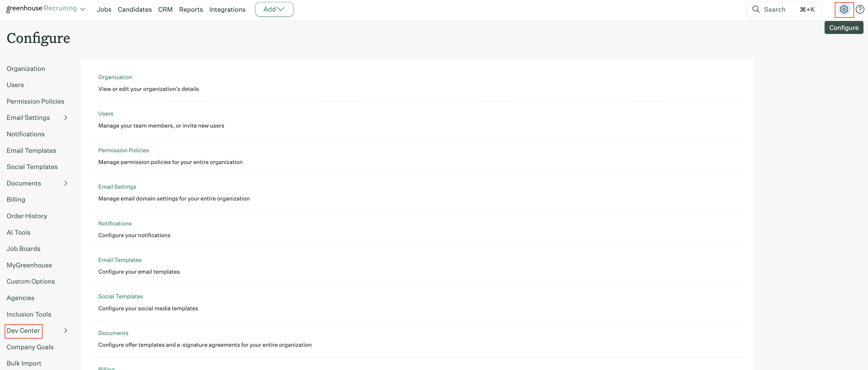Select AI Tools in the sidebar
Viewport: 868px width, 370px height.
click(x=18, y=232)
